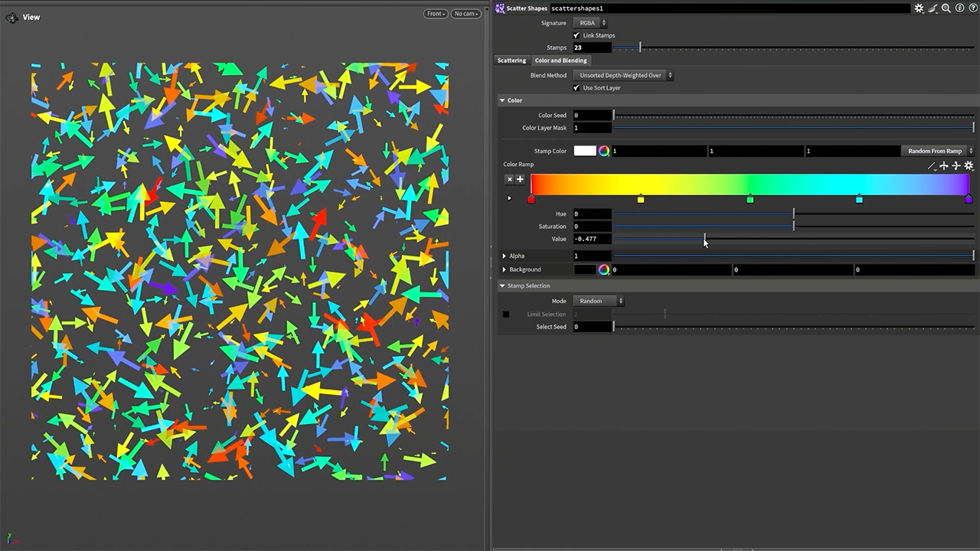The height and width of the screenshot is (551, 980).
Task: Open the Signature RGBA dropdown
Action: click(591, 23)
